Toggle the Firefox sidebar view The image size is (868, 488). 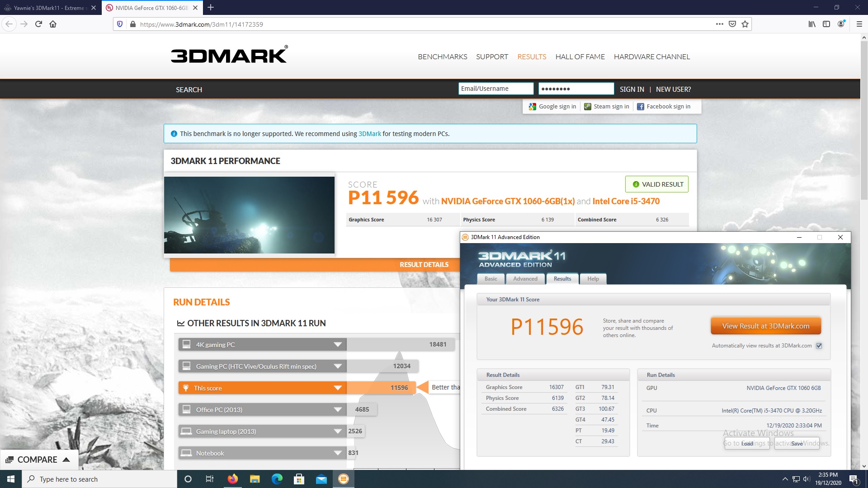[826, 24]
